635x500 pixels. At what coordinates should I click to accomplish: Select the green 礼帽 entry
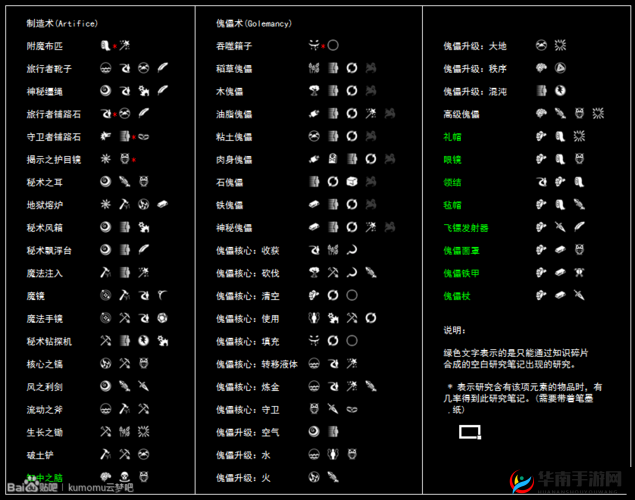tap(452, 137)
